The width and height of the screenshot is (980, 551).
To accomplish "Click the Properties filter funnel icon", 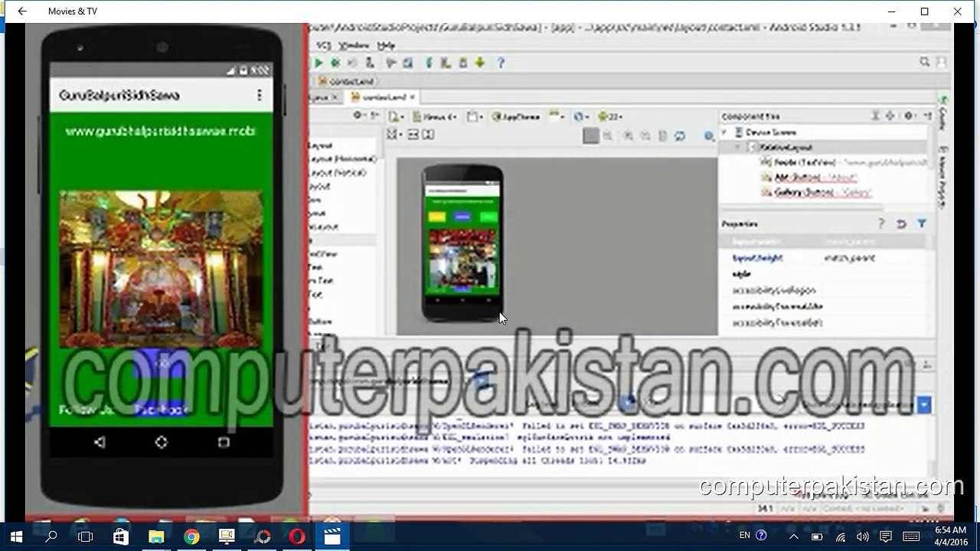I will (922, 223).
